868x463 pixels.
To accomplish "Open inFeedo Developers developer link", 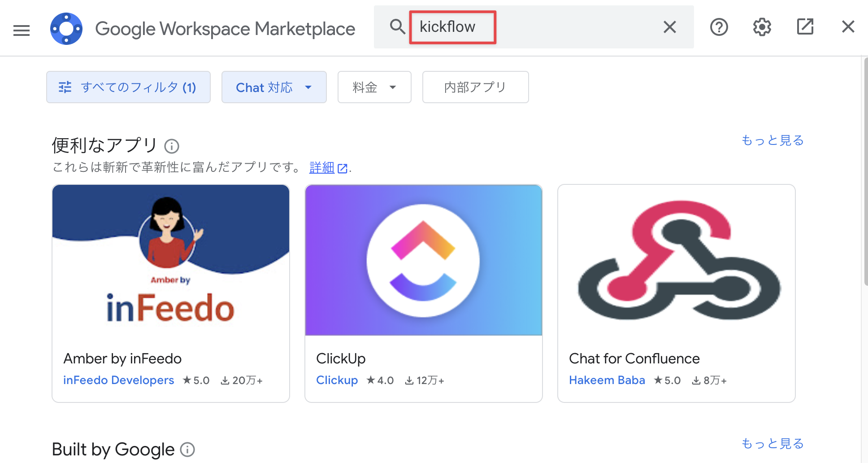I will point(118,380).
